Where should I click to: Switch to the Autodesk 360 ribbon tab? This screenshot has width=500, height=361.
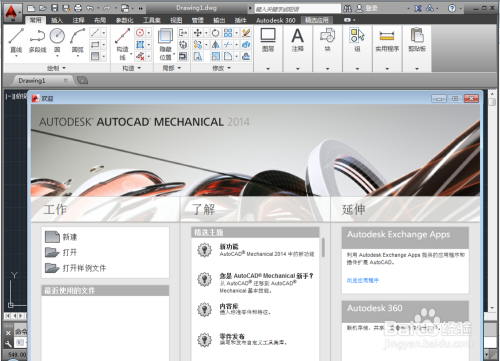(x=276, y=20)
